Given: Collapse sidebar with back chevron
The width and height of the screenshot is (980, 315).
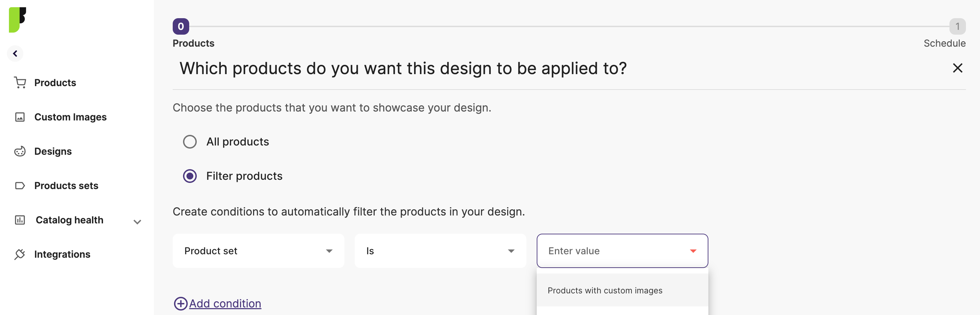Looking at the screenshot, I should 15,54.
